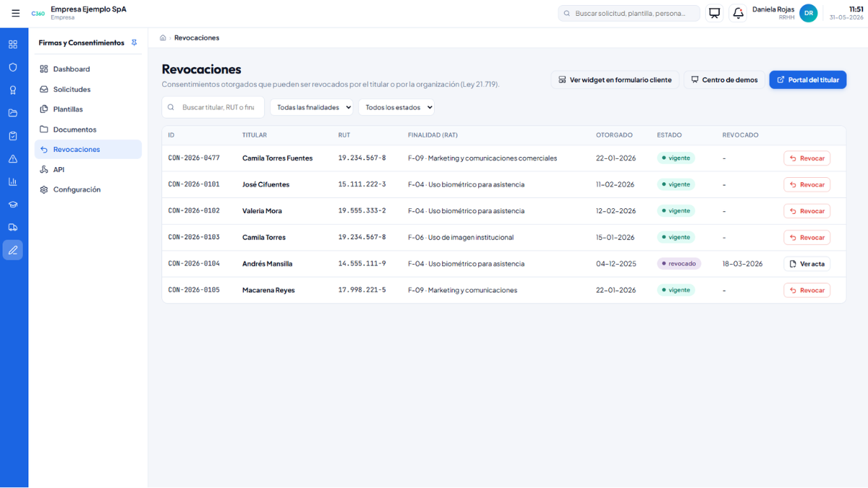The width and height of the screenshot is (868, 488).
Task: Revoke consent CON-2026-0103
Action: [807, 237]
